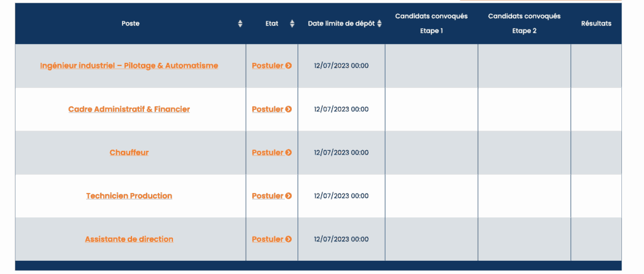The width and height of the screenshot is (644, 274).
Task: Click arrow icon next to Postuler for Assistante de direction
Action: click(289, 239)
